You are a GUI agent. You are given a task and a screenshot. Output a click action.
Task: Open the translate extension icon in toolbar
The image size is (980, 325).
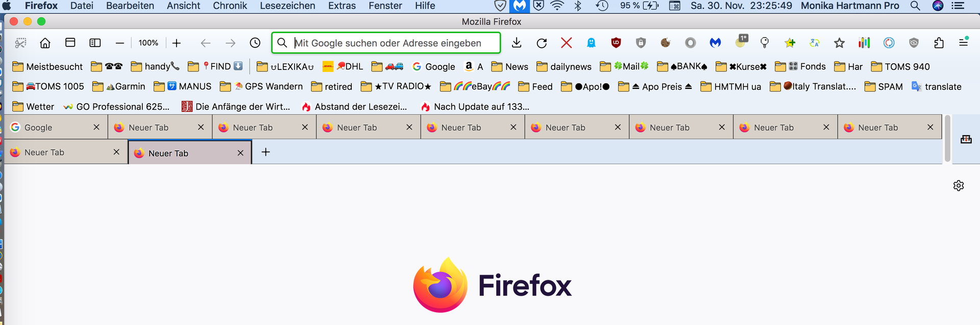point(815,43)
